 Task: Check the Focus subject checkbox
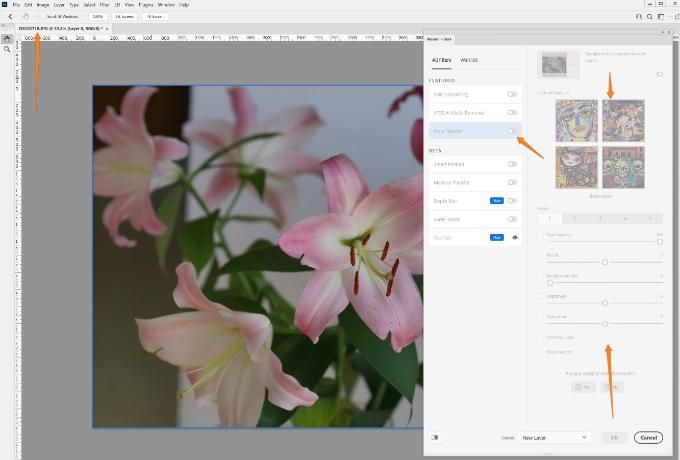click(x=541, y=352)
